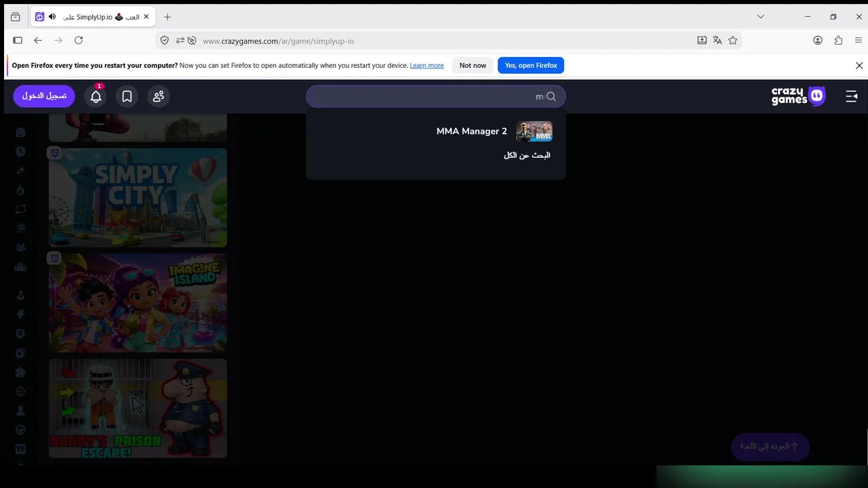Open the leaderboard podium icon in sidebar

20,267
